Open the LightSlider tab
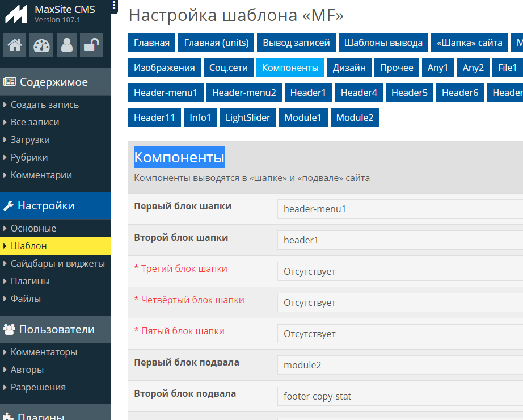This screenshot has width=523, height=420. point(248,117)
